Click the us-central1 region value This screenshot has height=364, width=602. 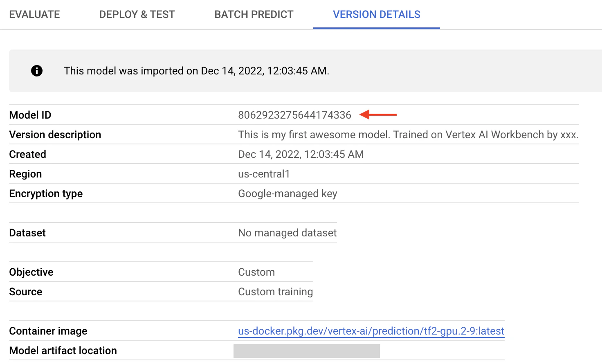click(264, 174)
